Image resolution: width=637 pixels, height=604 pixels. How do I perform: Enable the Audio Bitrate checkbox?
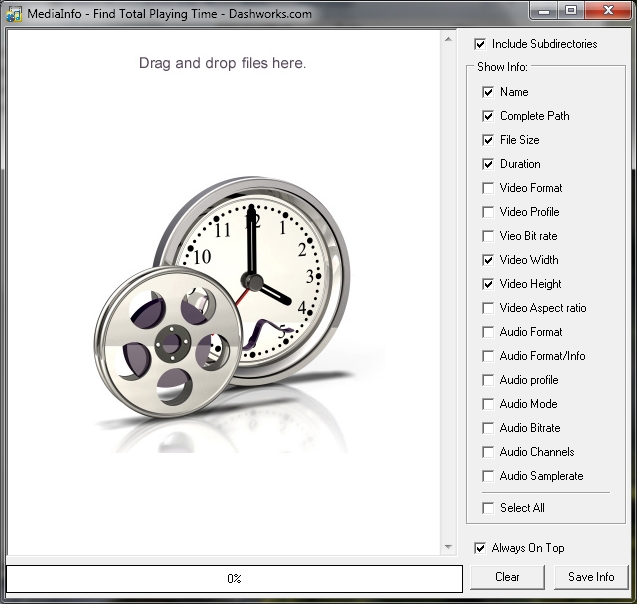(488, 428)
